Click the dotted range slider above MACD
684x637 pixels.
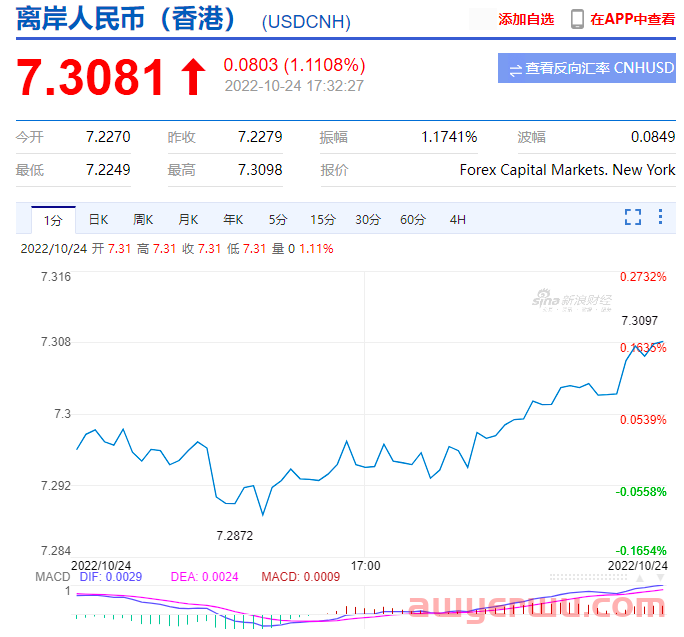(588, 577)
